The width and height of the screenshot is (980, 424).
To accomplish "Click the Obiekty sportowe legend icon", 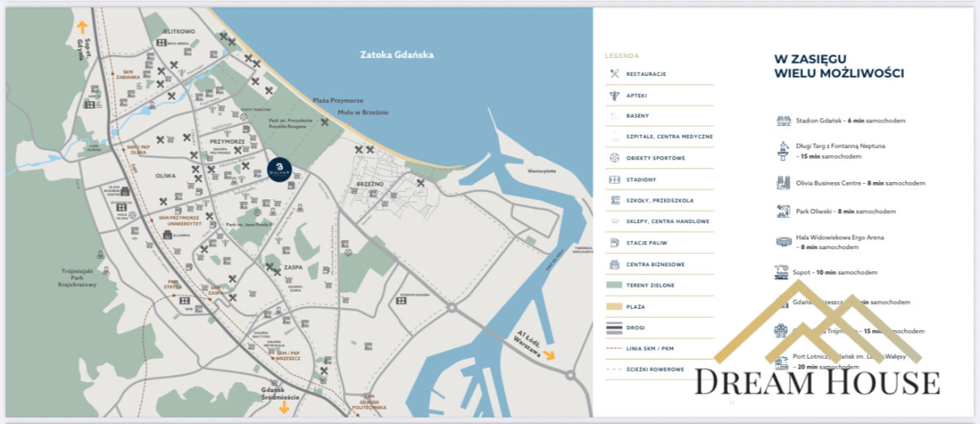I will click(614, 158).
